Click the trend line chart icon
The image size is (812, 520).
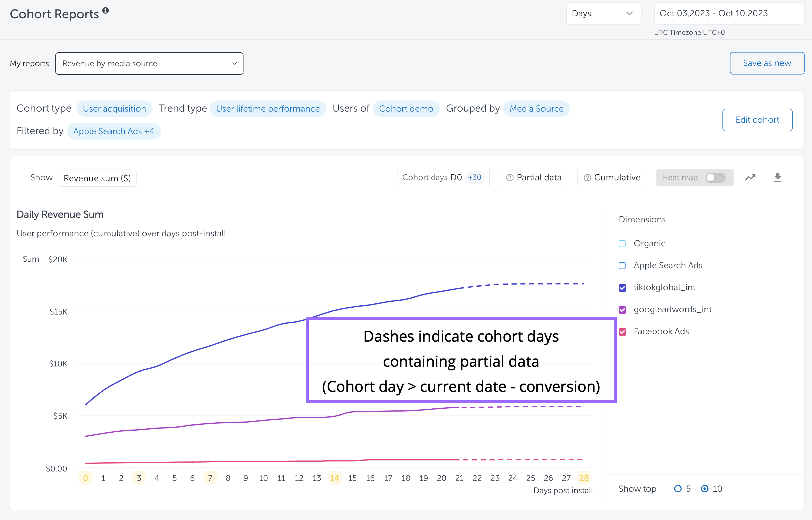tap(750, 178)
